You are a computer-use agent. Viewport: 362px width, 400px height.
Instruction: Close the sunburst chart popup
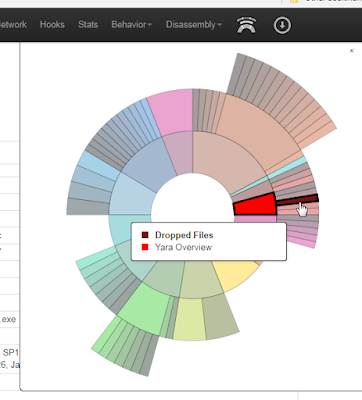point(351,51)
